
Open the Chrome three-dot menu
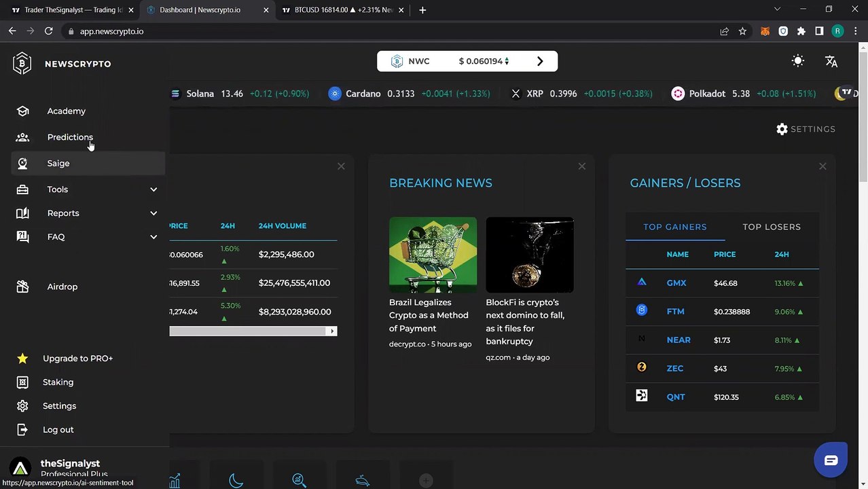(x=855, y=31)
